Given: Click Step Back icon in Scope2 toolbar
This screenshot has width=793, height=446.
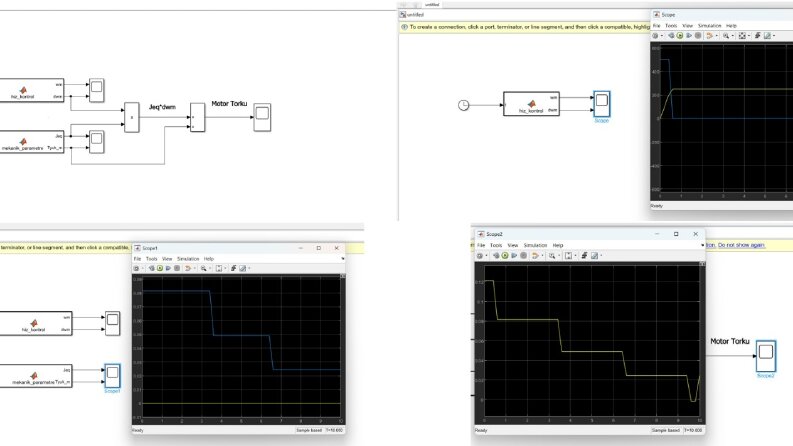Looking at the screenshot, I should tap(496, 255).
